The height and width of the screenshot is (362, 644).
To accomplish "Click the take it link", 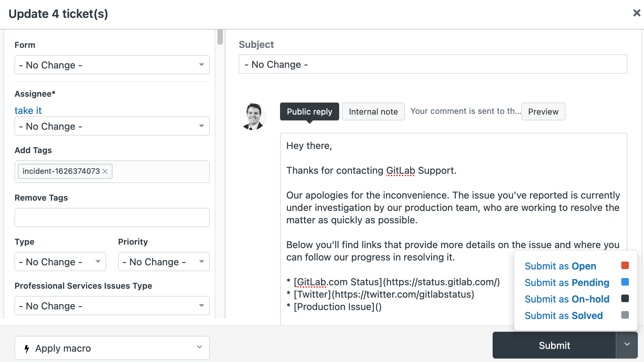I will pos(28,110).
